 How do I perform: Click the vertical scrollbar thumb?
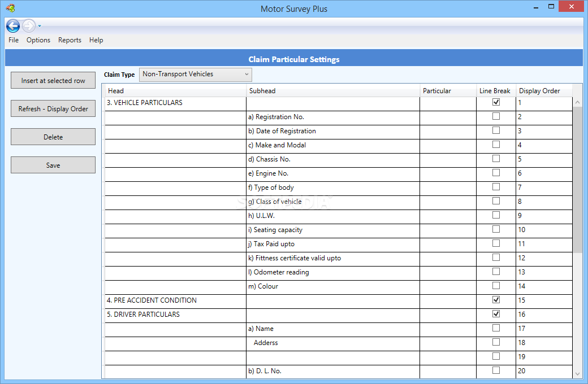[x=577, y=180]
